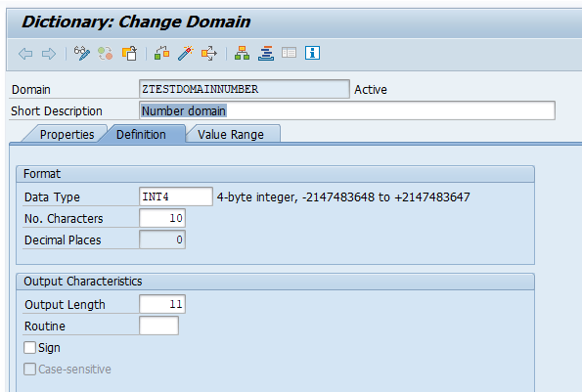Screen dimensions: 582x392
Task: Activate the domain with the magic wand icon
Action: 186,54
